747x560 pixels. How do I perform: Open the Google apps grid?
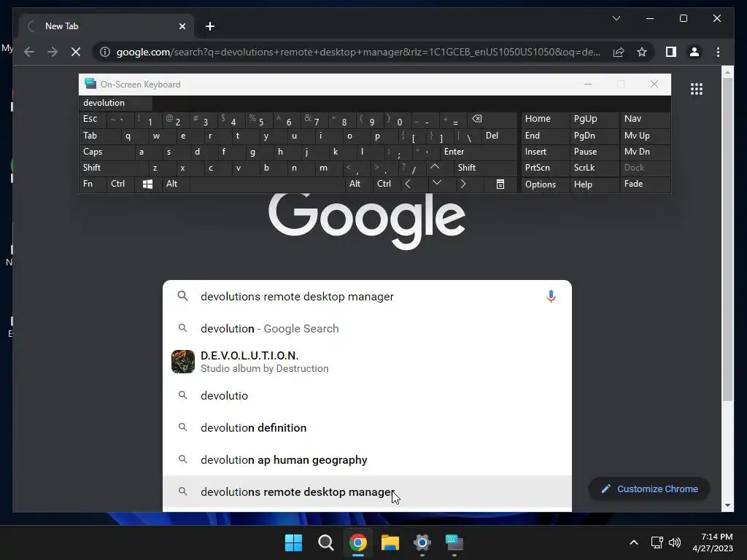pos(697,89)
